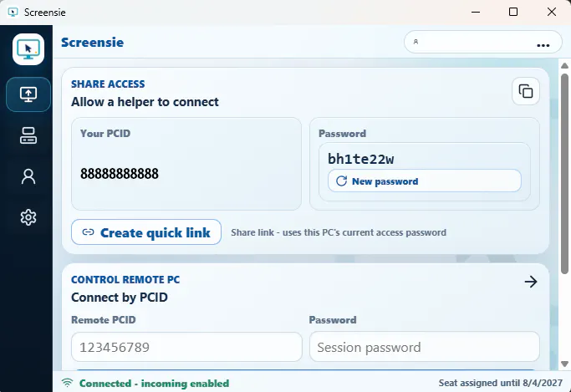Click the CONTROL REMOTE PC heading

pyautogui.click(x=125, y=279)
